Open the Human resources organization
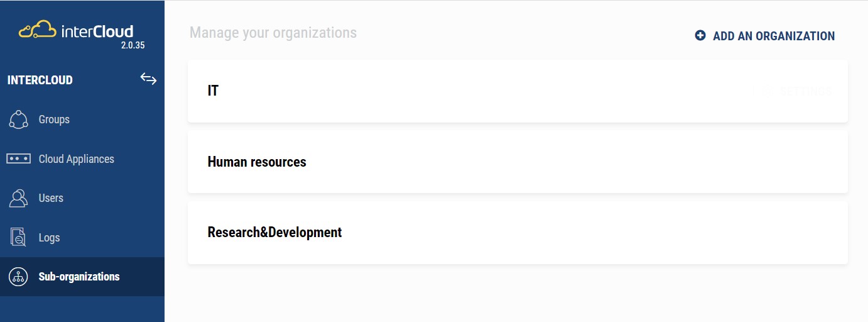868x322 pixels. (x=257, y=162)
